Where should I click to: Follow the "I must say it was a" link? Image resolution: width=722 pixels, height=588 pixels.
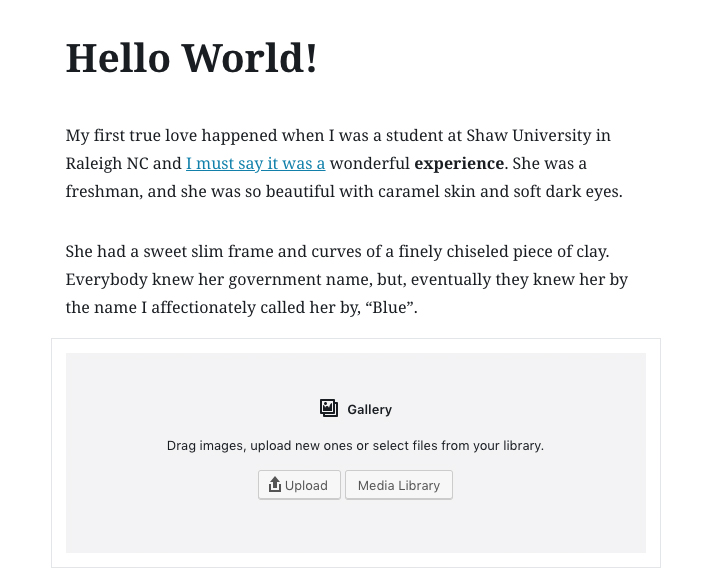256,163
